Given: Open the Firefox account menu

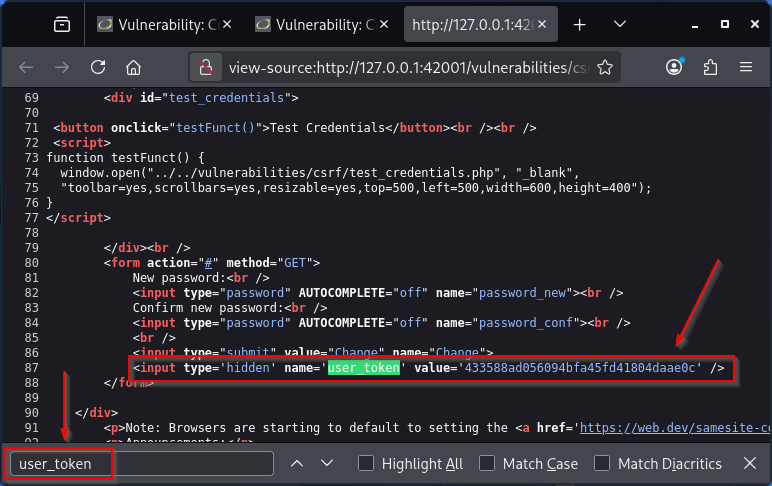Looking at the screenshot, I should coord(675,66).
